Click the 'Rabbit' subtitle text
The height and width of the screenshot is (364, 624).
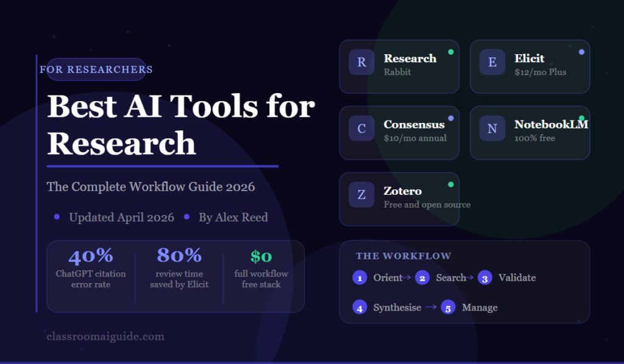[397, 72]
